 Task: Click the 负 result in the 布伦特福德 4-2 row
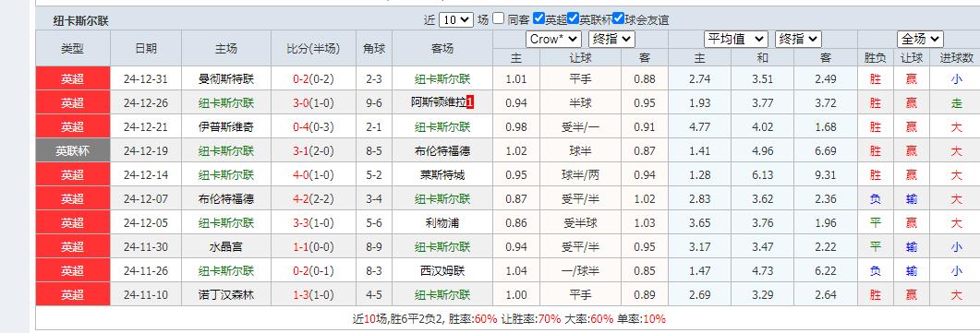[875, 199]
